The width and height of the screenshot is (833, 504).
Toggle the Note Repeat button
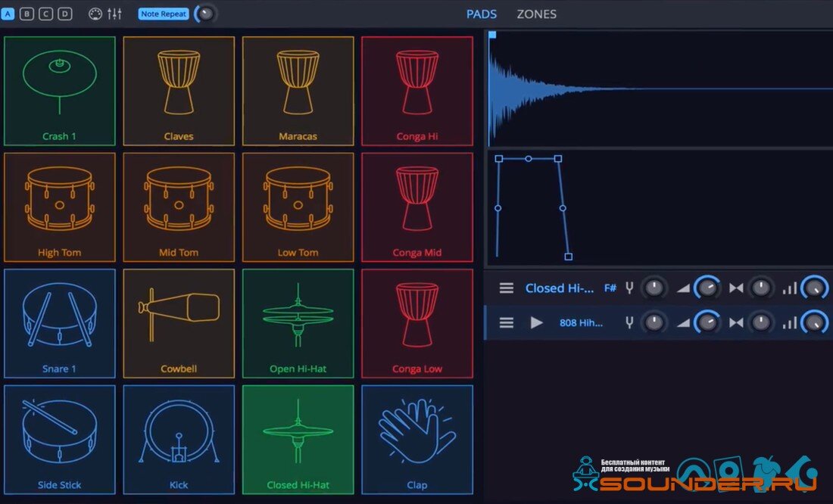point(164,14)
